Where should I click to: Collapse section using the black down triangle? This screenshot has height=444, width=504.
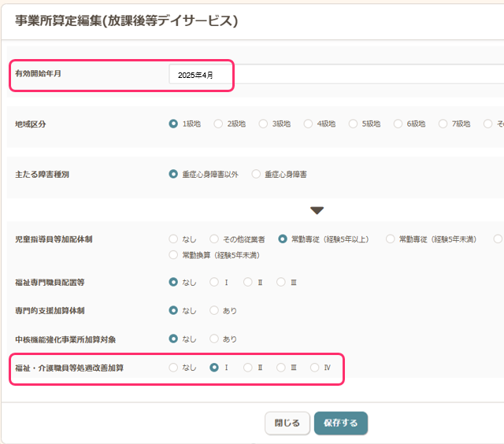(317, 210)
